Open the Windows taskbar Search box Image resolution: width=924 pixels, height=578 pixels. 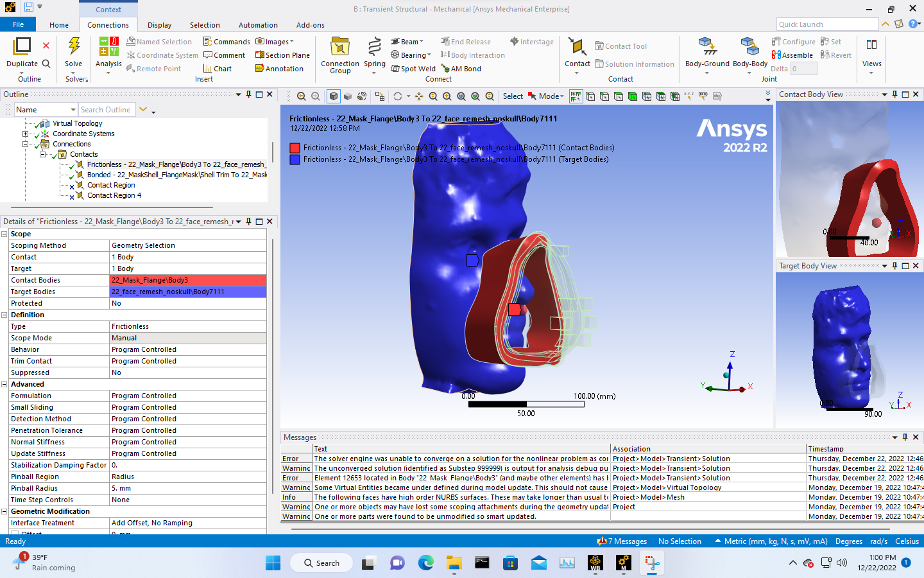[x=321, y=563]
